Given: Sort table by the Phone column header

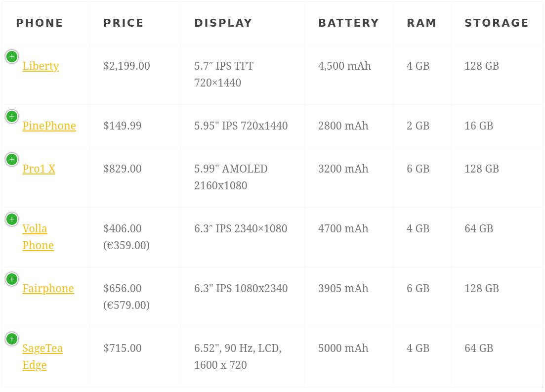Looking at the screenshot, I should click(x=40, y=23).
